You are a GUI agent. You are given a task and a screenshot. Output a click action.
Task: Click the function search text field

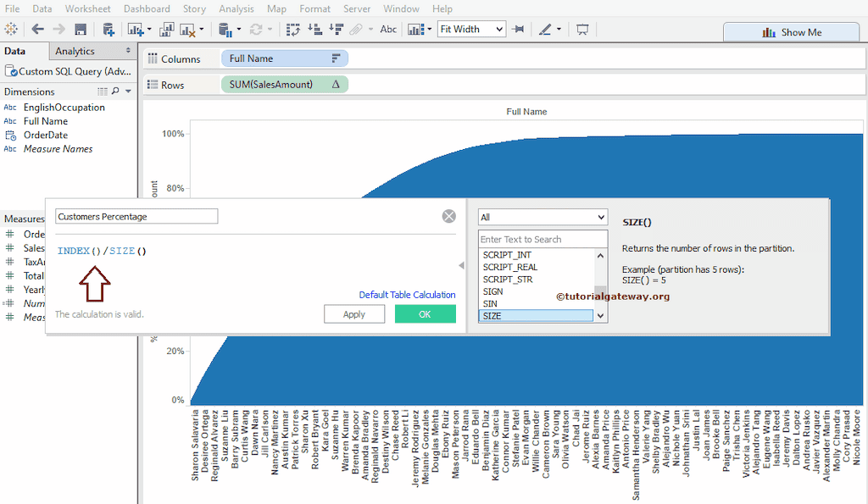coord(542,240)
